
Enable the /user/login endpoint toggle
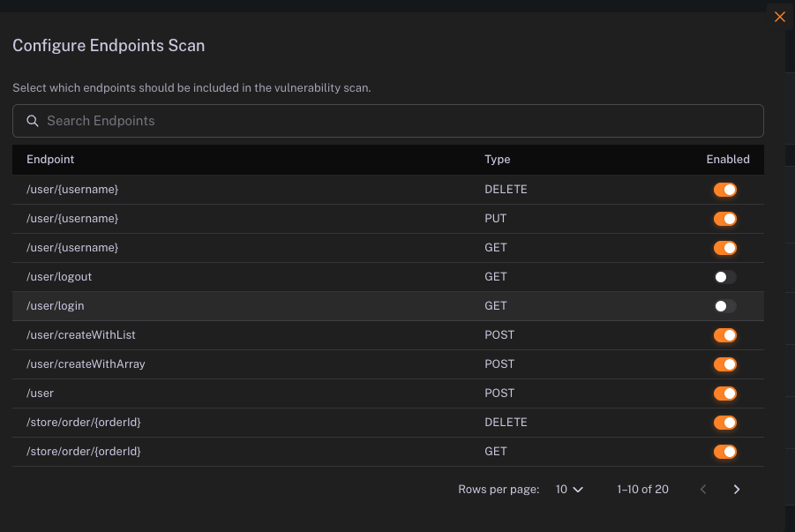click(725, 305)
